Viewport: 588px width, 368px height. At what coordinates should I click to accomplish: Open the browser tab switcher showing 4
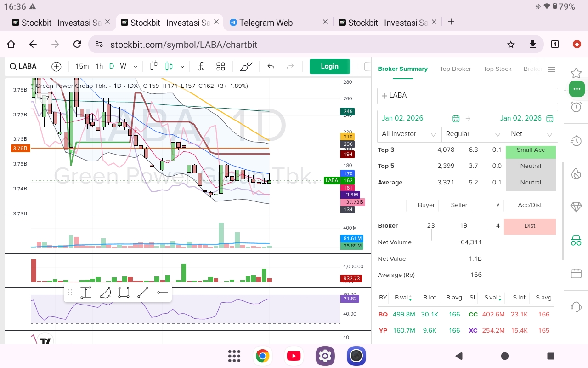(555, 45)
